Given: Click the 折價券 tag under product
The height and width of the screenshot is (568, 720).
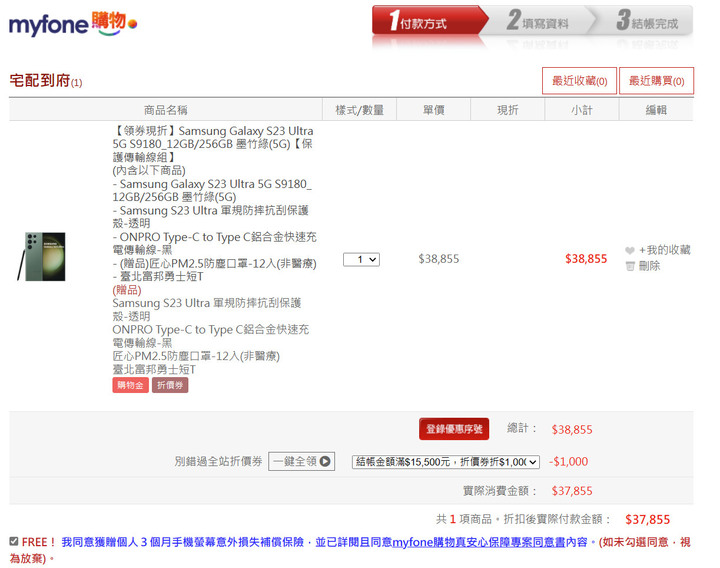Looking at the screenshot, I should click(x=170, y=385).
